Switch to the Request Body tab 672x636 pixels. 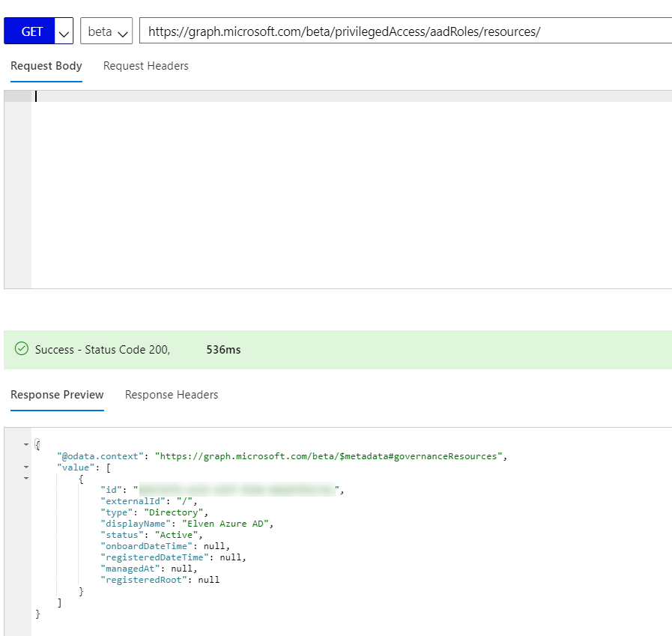(x=46, y=66)
